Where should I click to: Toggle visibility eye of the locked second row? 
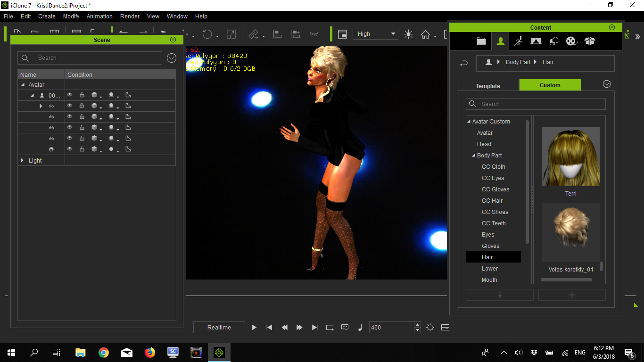(70, 106)
